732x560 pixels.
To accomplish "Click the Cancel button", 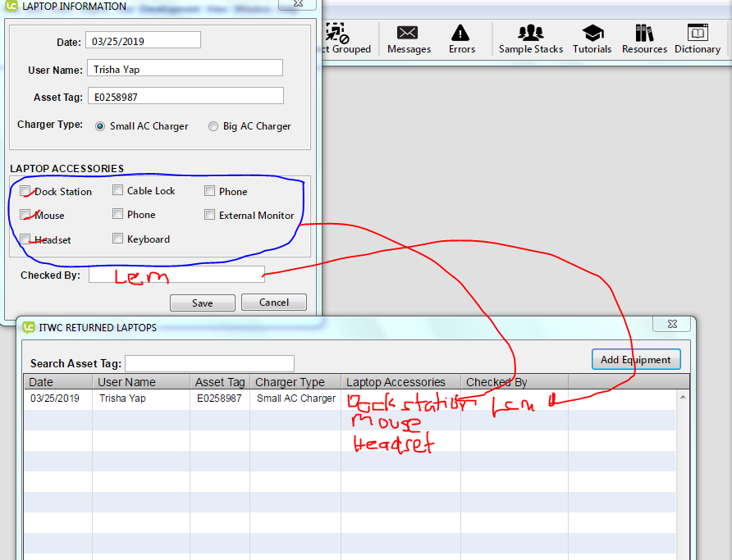I will [x=274, y=303].
